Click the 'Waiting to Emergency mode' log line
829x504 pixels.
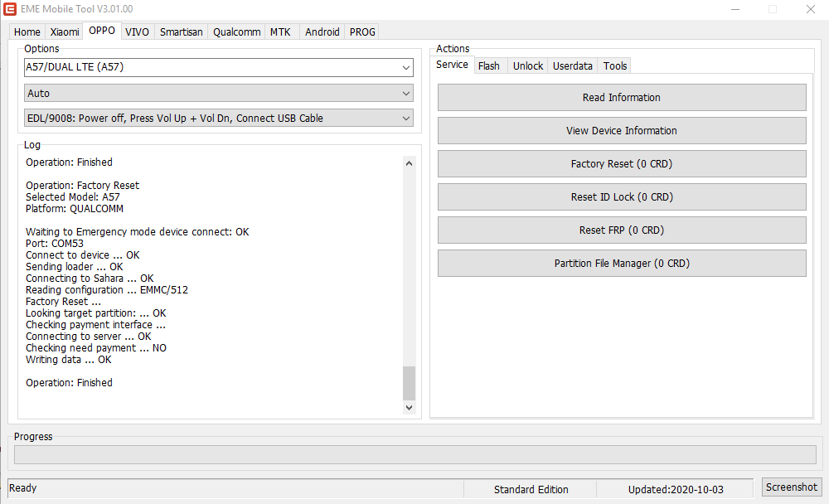pos(138,231)
